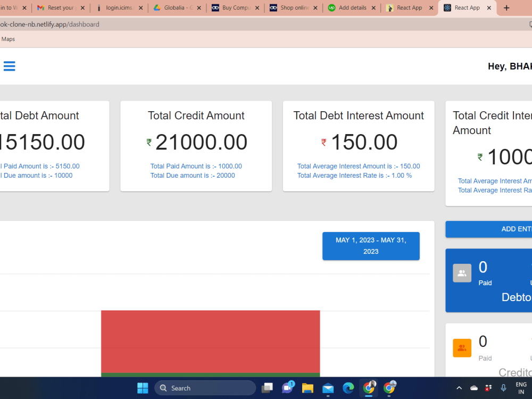Click the gray Debtors people icon
Image resolution: width=532 pixels, height=399 pixels.
click(462, 273)
